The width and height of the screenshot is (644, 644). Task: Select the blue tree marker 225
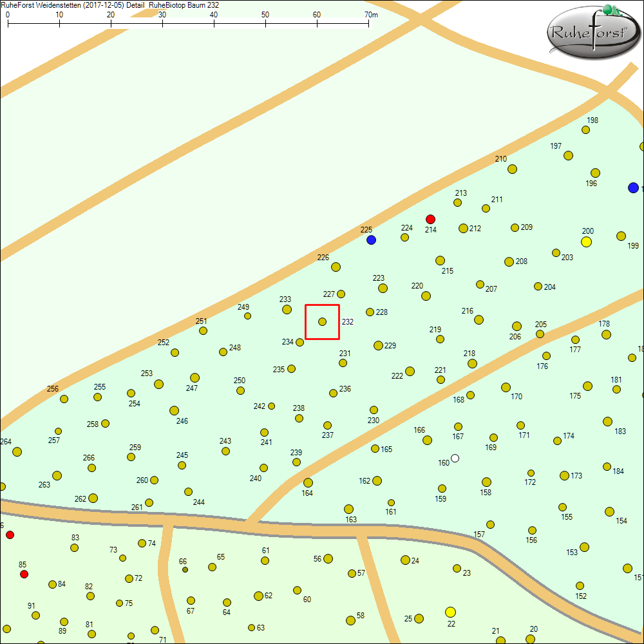click(x=371, y=240)
